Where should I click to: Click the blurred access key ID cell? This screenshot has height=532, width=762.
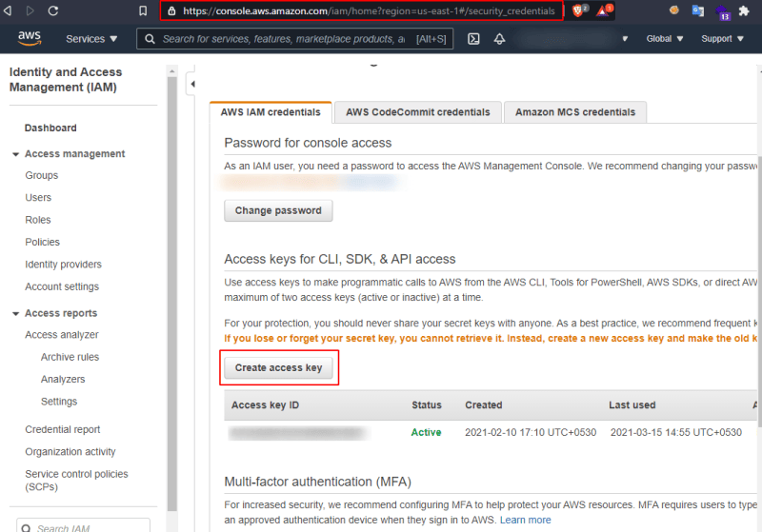pos(298,432)
